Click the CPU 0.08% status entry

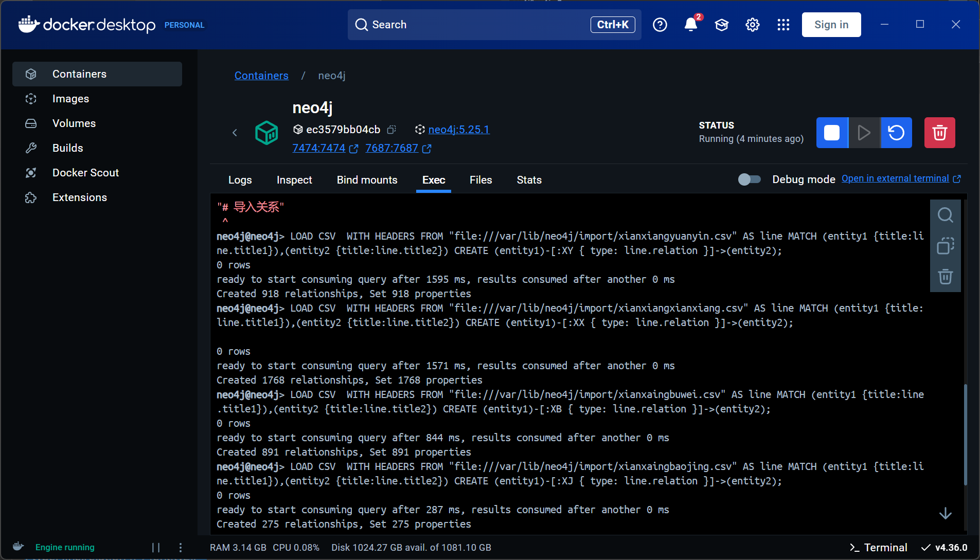[x=296, y=547]
